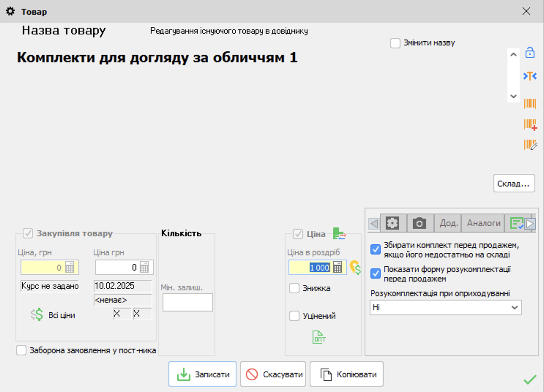544x392 pixels.
Task: Click inside the 'Мін. залиш.' input field
Action: pyautogui.click(x=187, y=302)
